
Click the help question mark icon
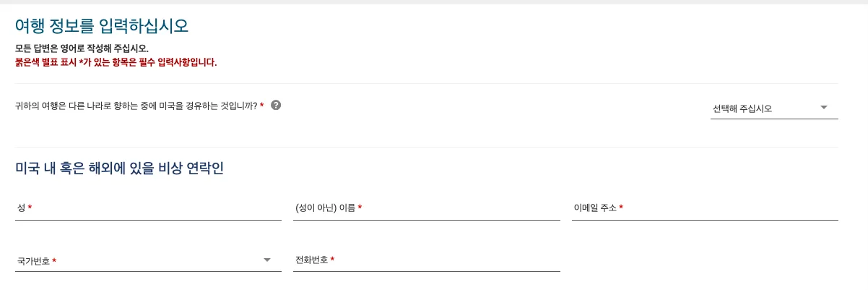[x=275, y=105]
